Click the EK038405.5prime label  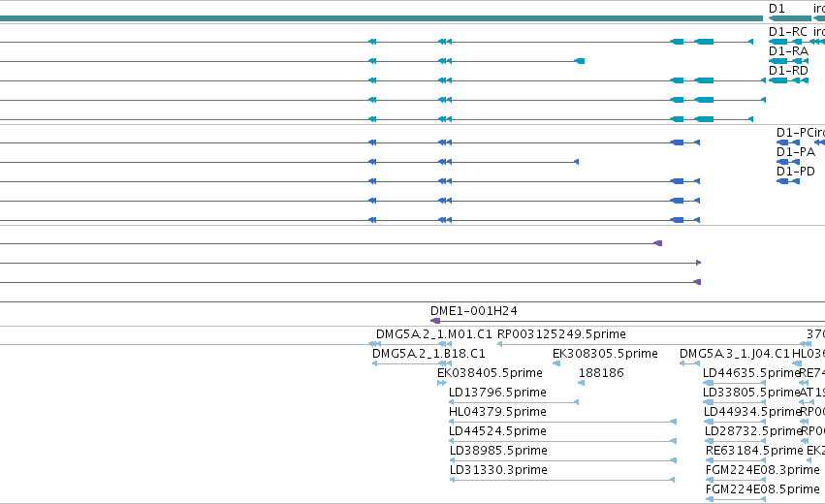pos(490,373)
